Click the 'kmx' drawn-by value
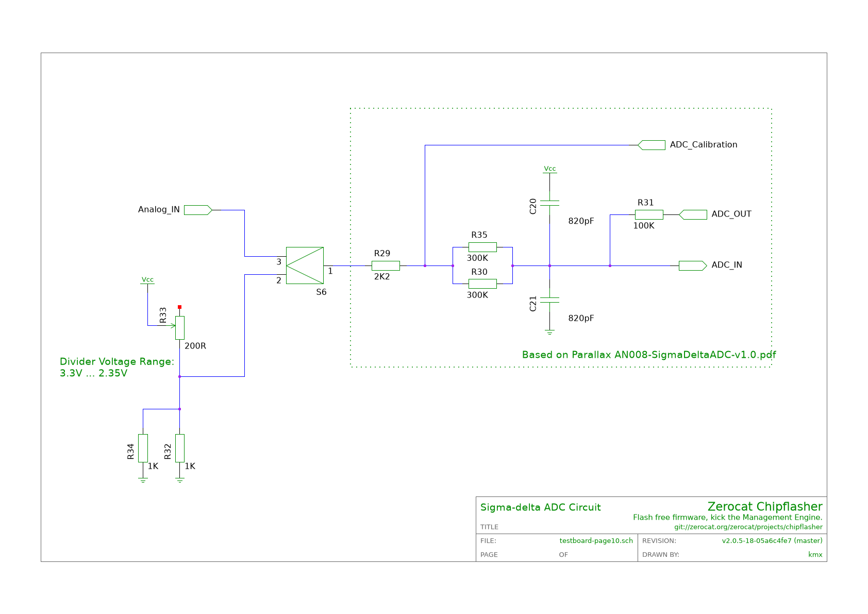This screenshot has height=614, width=868. click(815, 555)
